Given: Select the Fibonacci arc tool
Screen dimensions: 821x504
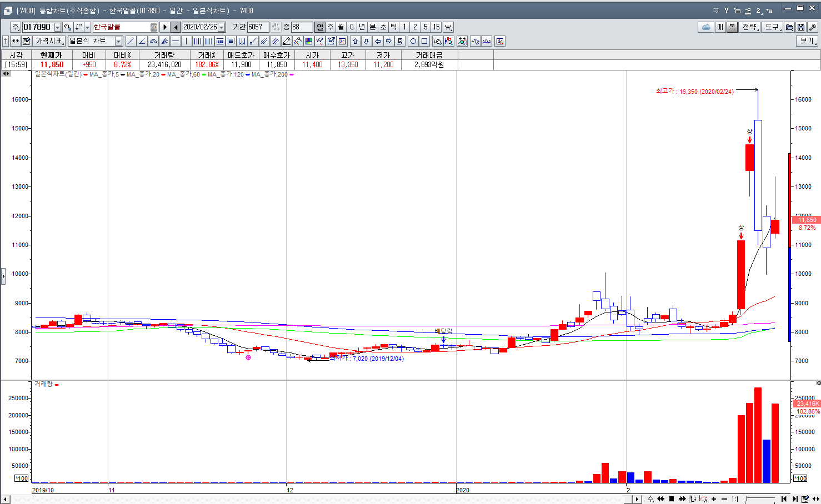Looking at the screenshot, I should tap(153, 41).
